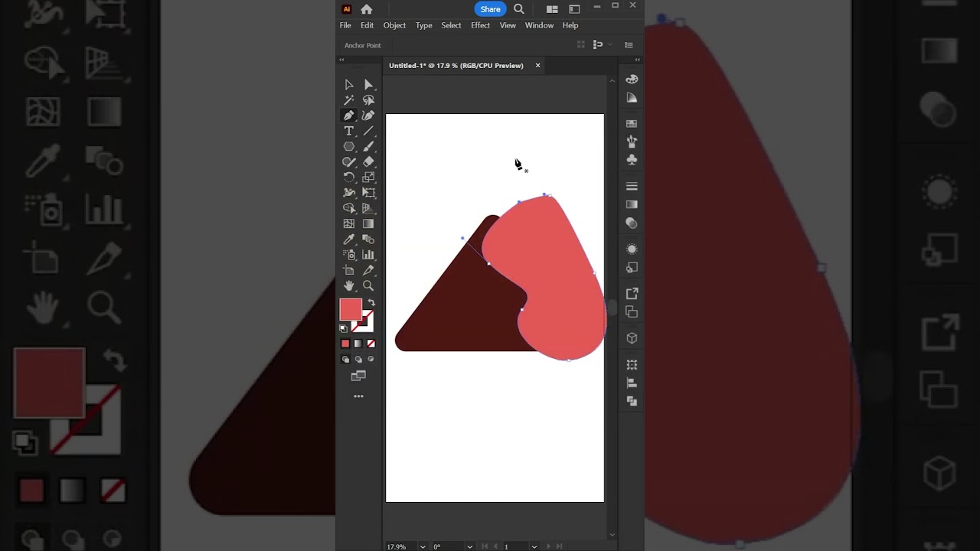980x551 pixels.
Task: Open the Type menu
Action: click(x=423, y=25)
